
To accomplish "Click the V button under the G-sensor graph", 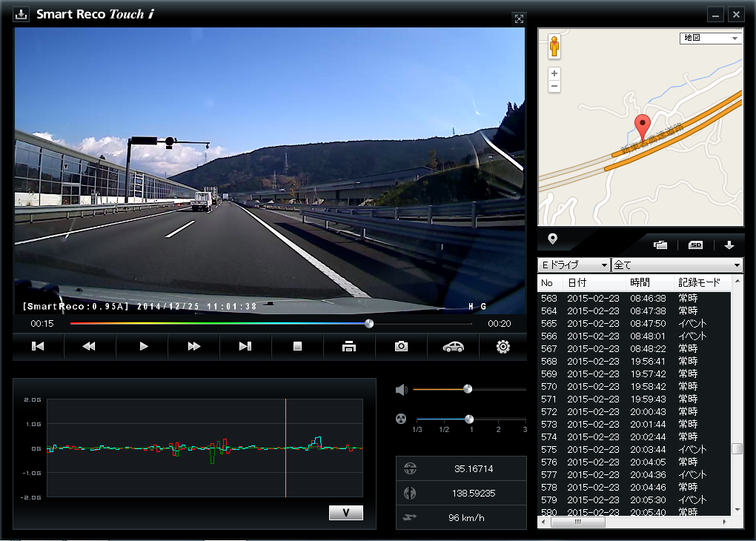I will pyautogui.click(x=345, y=513).
